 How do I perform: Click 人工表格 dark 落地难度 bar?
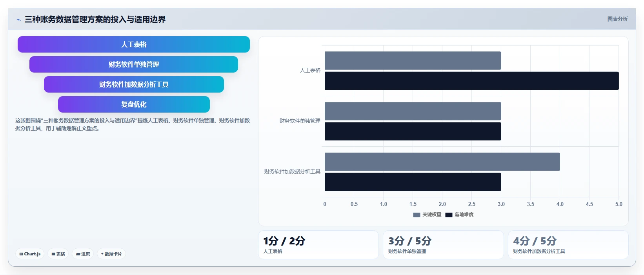[x=472, y=81]
